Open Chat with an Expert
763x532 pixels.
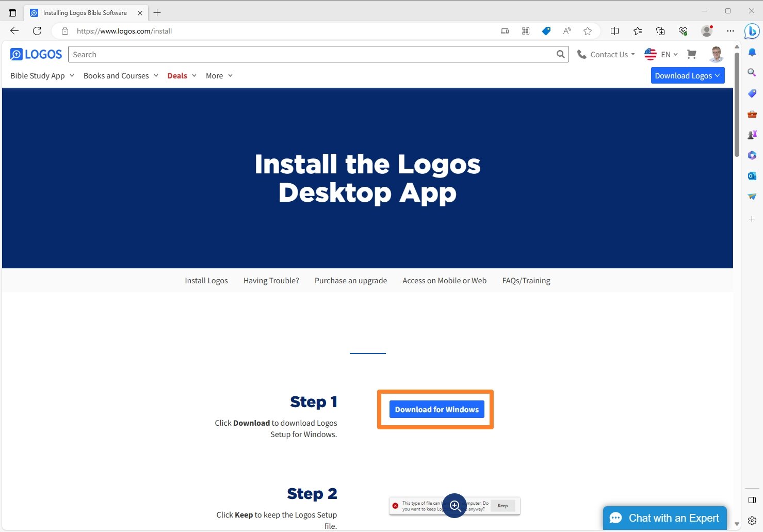click(664, 518)
